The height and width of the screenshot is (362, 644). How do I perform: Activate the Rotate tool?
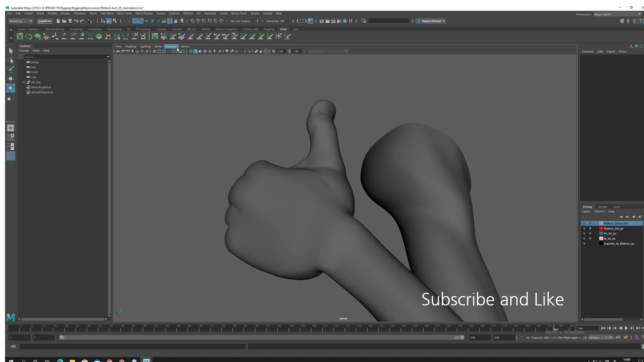(11, 88)
